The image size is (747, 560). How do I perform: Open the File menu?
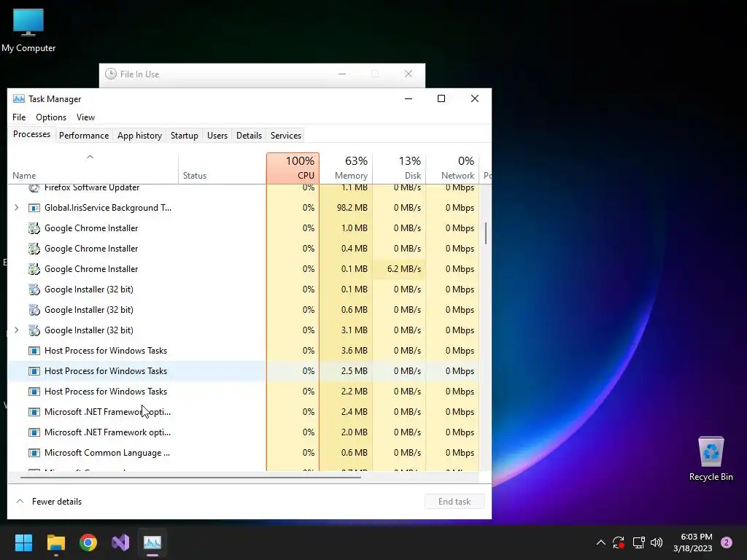(x=19, y=117)
